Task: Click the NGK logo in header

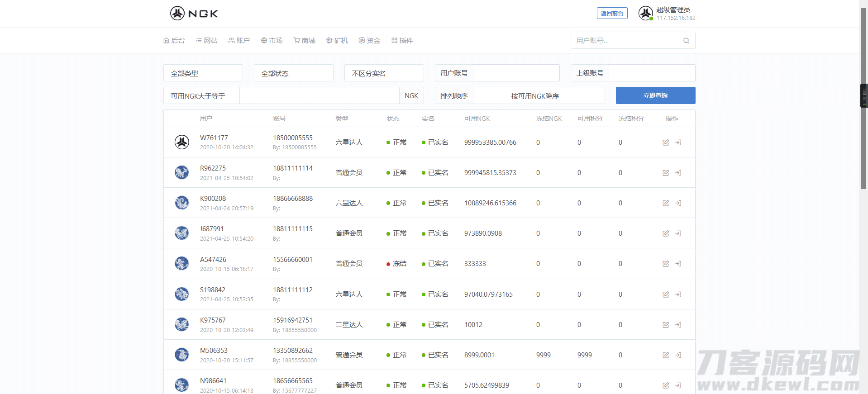Action: [x=194, y=14]
